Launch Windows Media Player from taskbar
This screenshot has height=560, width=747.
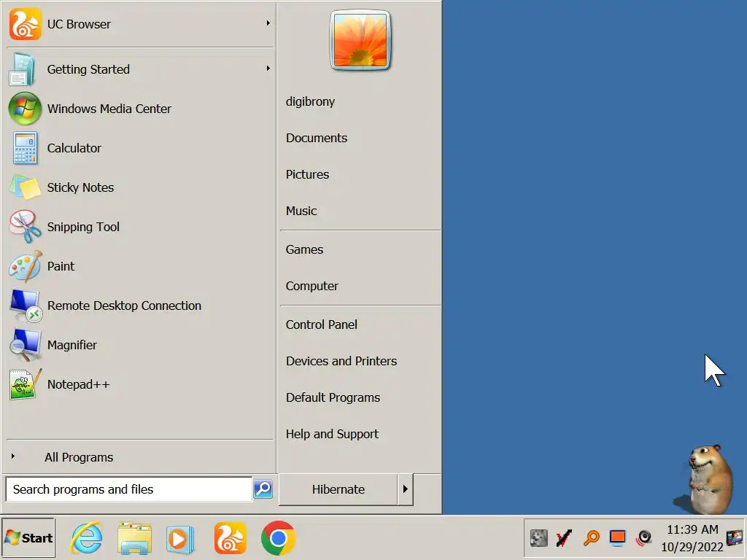click(179, 539)
